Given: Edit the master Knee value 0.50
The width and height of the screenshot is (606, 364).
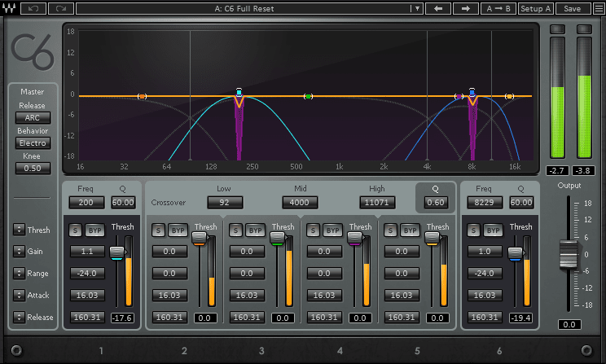Looking at the screenshot, I should [x=33, y=168].
